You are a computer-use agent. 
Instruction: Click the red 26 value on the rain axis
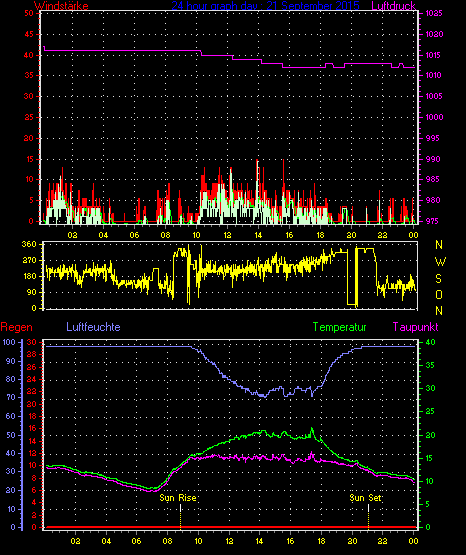31,367
